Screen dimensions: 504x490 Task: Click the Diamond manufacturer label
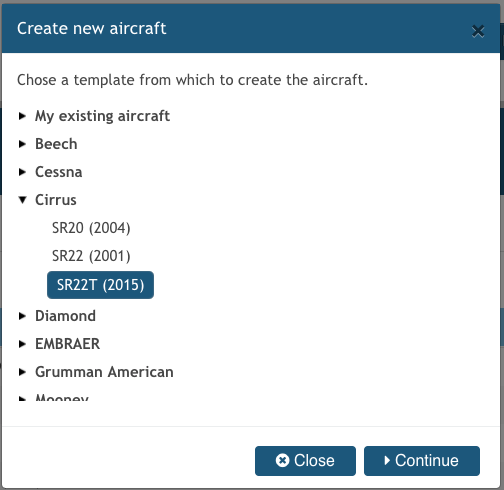(65, 316)
